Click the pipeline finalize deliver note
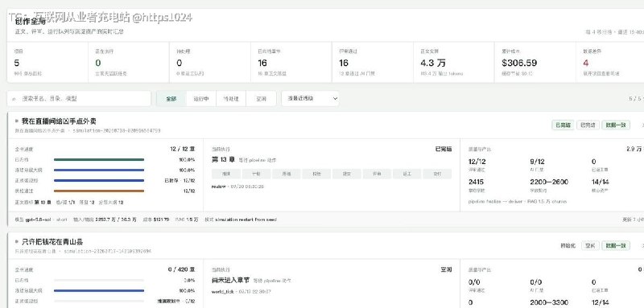The image size is (644, 308). (x=518, y=201)
